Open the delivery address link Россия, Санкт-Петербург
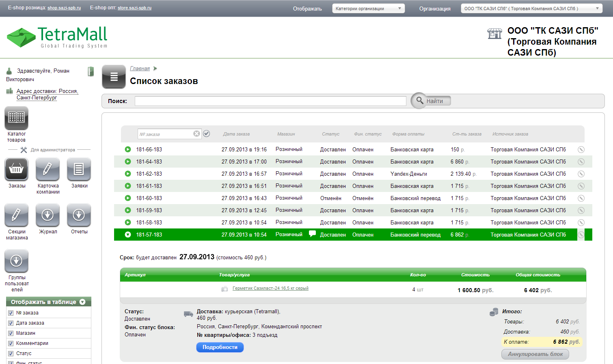The image size is (613, 364). 47,94
